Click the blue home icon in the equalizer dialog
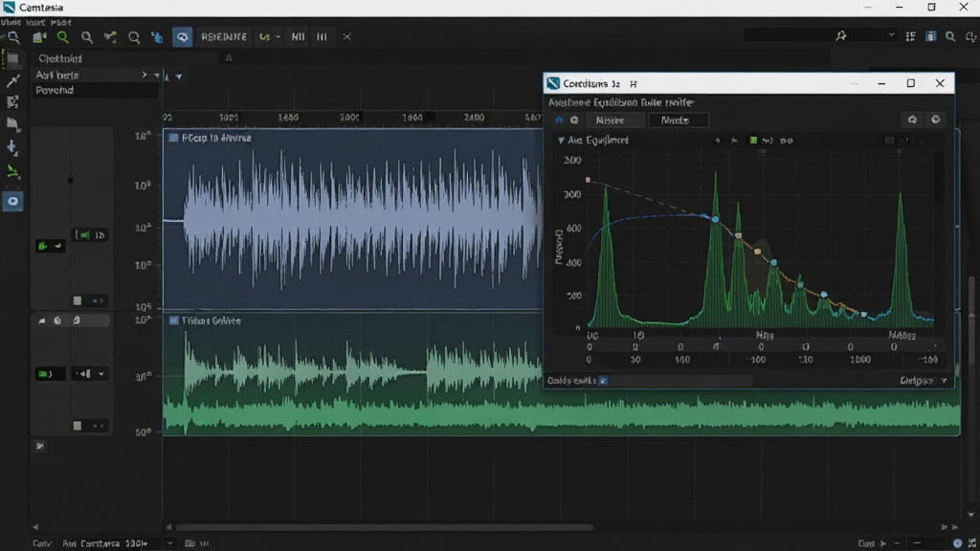980x551 pixels. [559, 120]
